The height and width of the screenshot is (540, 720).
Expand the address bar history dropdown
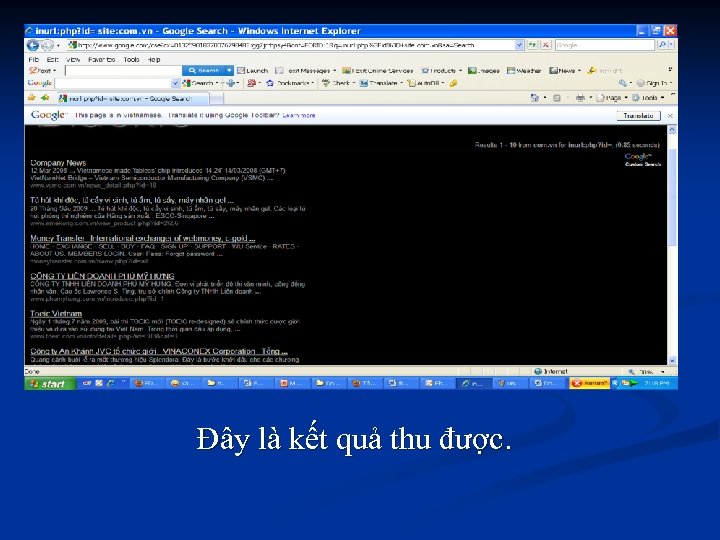(x=519, y=45)
